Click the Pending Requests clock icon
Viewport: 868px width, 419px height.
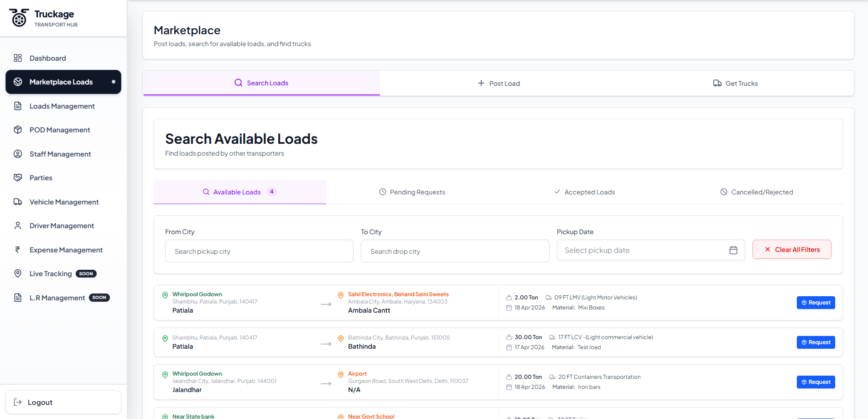click(383, 192)
